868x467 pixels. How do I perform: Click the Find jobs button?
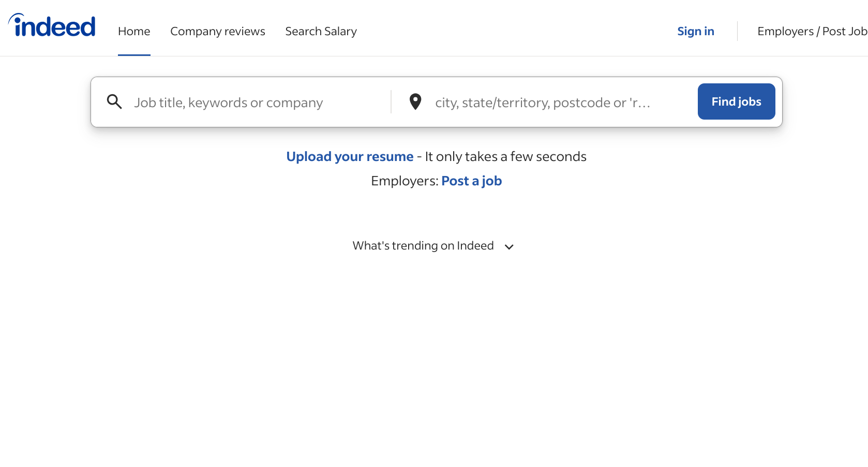pyautogui.click(x=736, y=101)
